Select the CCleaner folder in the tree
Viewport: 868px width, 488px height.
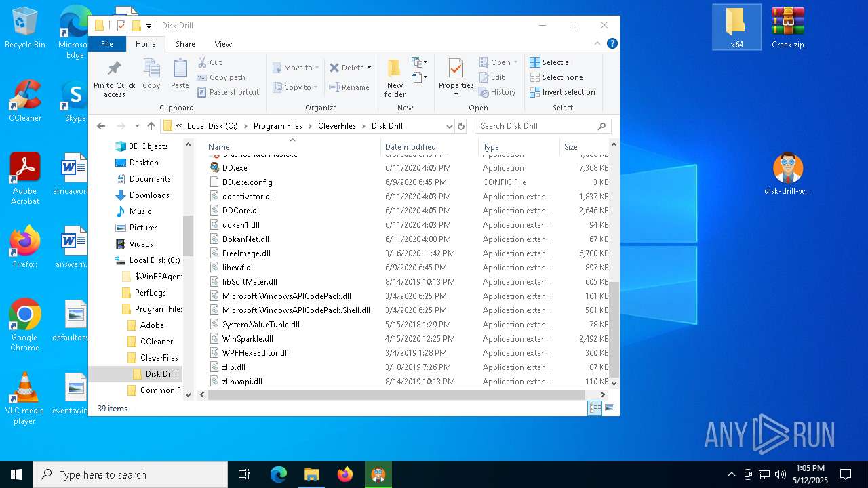coord(157,342)
